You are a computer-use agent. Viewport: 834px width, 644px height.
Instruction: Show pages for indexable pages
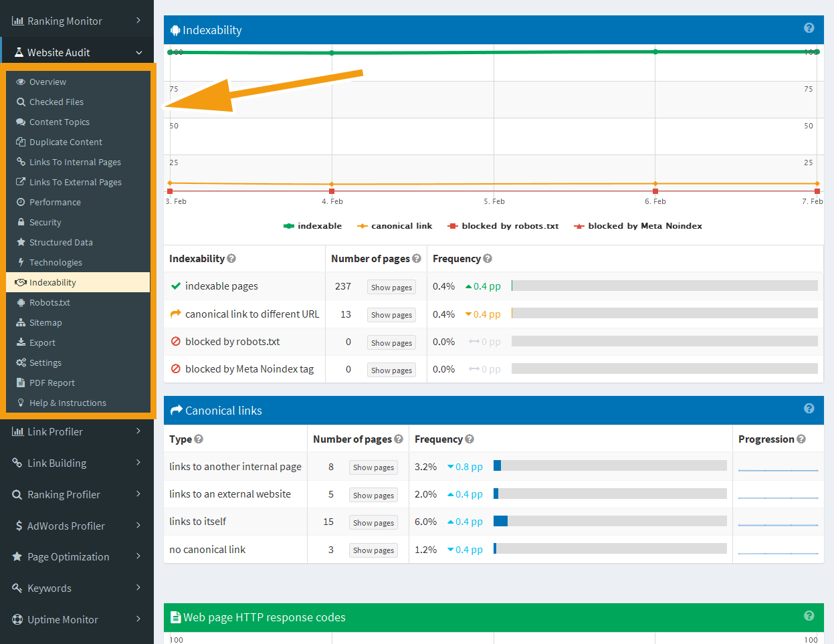(x=391, y=286)
